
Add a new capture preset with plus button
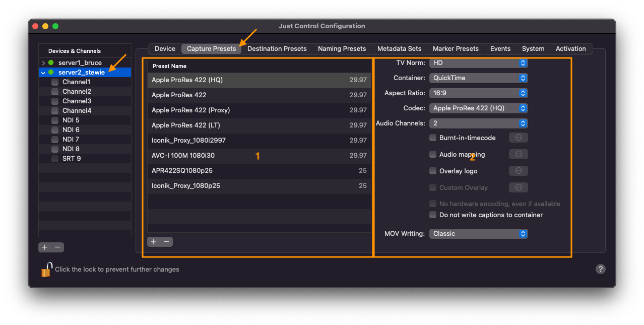coord(153,242)
